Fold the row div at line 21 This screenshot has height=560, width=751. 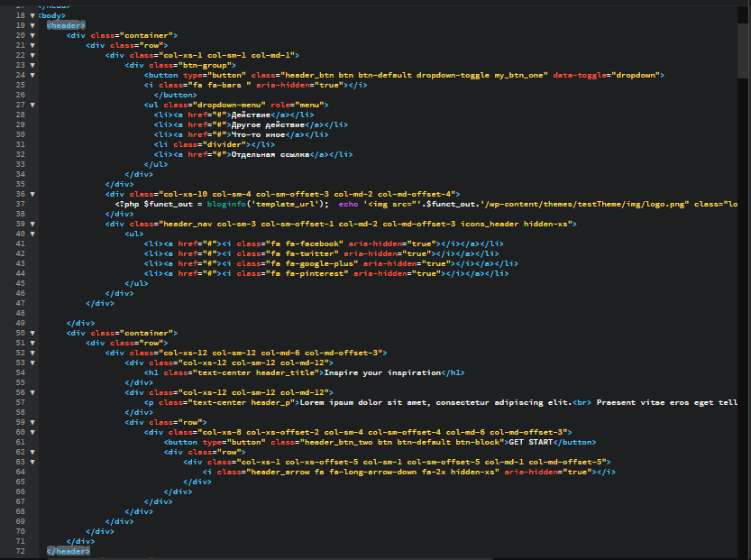coord(32,45)
